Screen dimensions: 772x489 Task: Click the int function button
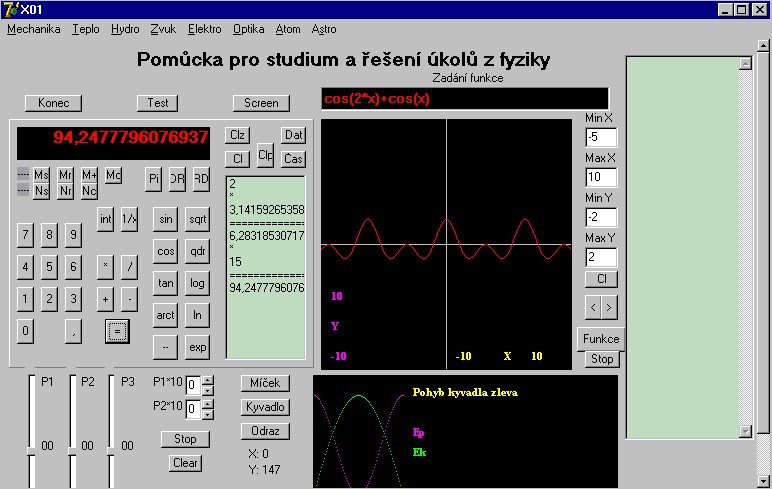pos(105,219)
